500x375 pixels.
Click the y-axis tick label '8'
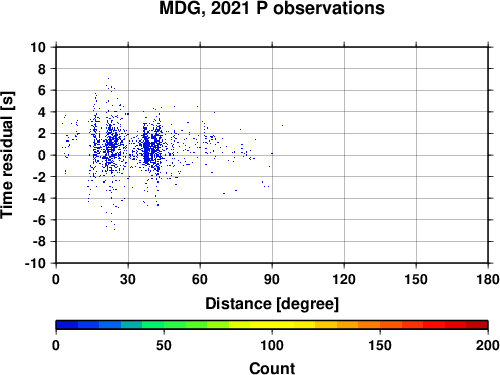point(41,69)
